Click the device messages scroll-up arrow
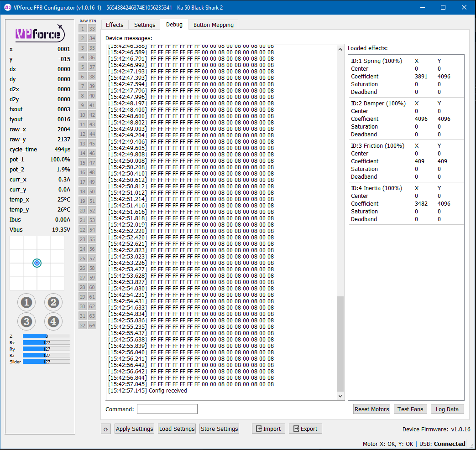 340,49
